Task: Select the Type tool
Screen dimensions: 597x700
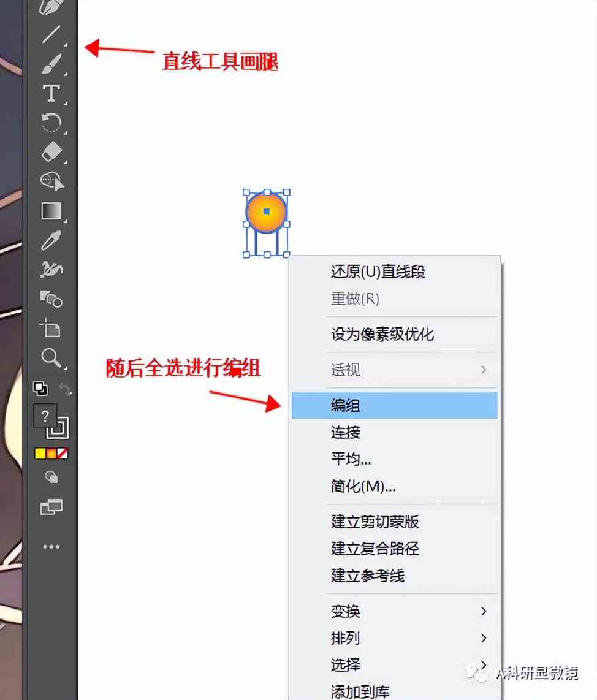Action: coord(51,93)
